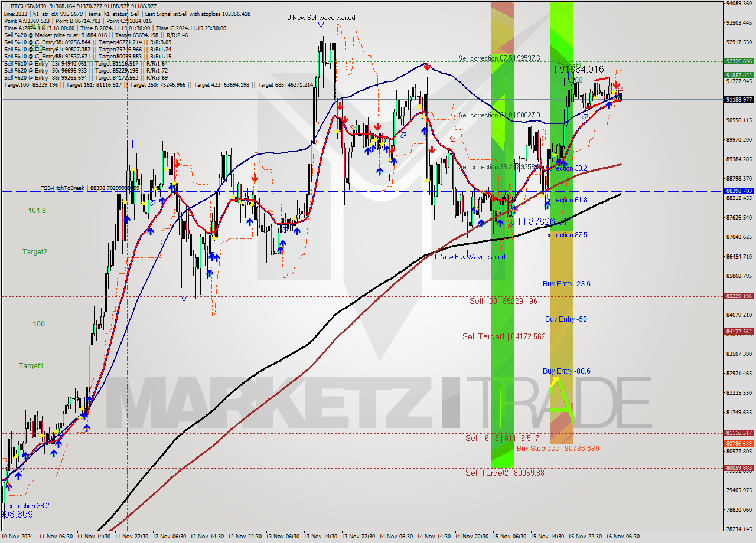Select the red 84172.562 price tag
The height and width of the screenshot is (543, 756).
pos(739,332)
